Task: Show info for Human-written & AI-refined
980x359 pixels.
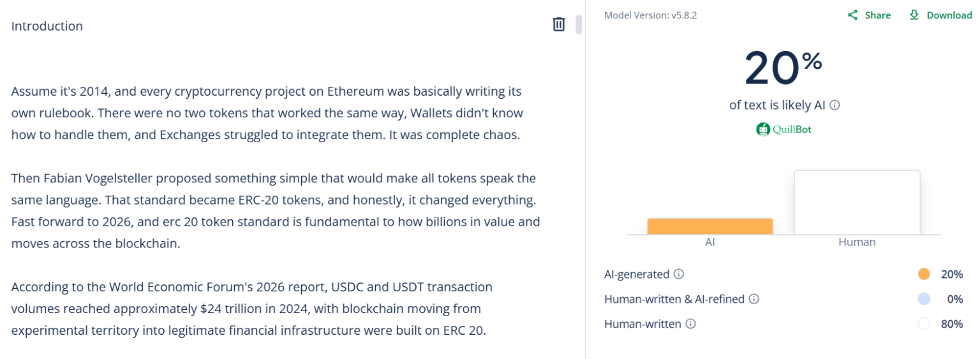Action: point(754,299)
